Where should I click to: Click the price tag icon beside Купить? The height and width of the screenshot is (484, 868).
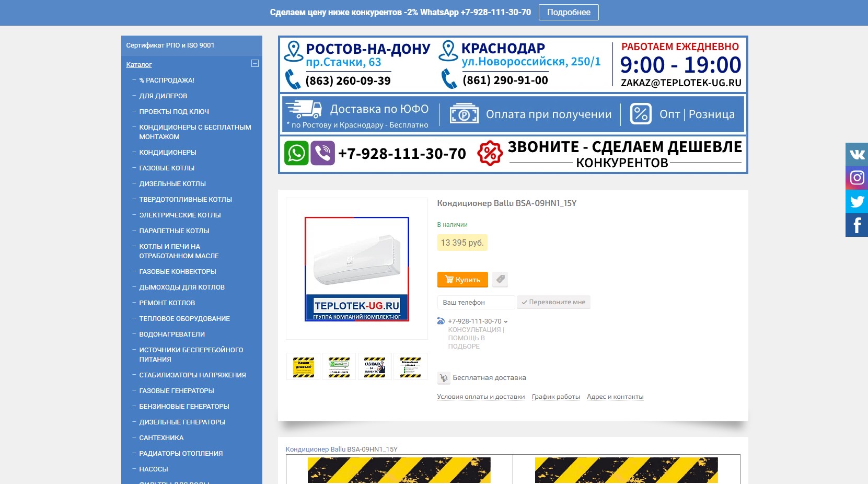500,279
